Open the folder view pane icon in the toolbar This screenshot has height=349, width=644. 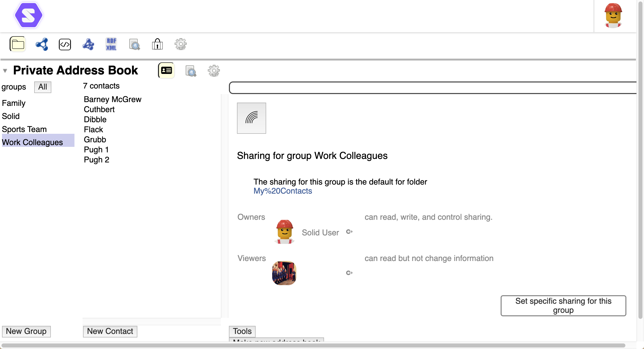18,44
